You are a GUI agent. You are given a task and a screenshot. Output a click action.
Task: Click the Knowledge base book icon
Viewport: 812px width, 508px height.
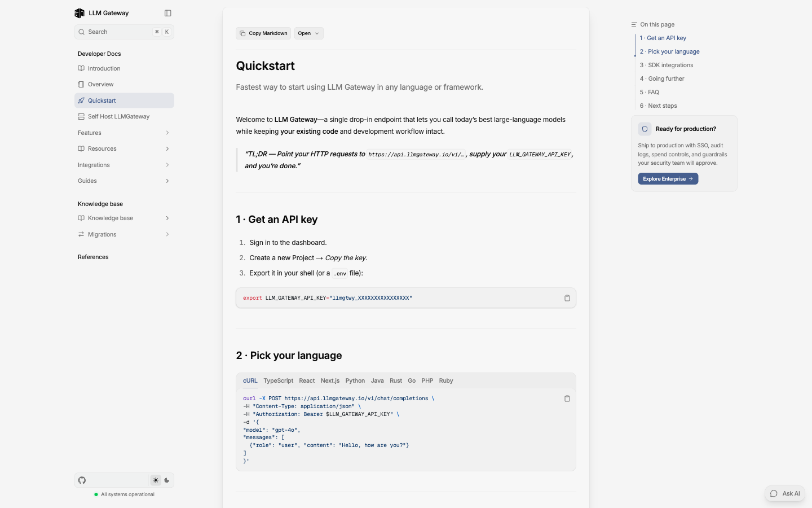click(x=81, y=218)
